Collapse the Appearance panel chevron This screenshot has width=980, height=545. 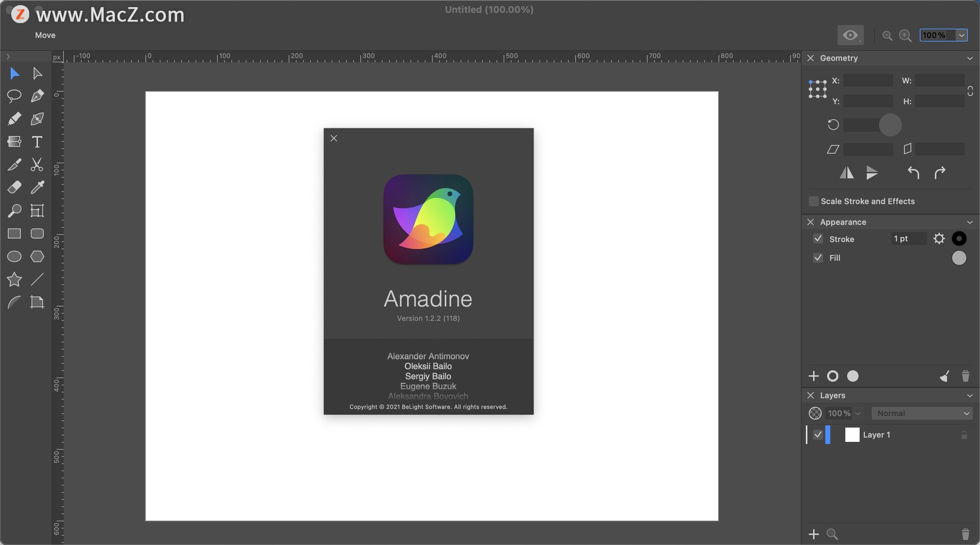pos(969,222)
